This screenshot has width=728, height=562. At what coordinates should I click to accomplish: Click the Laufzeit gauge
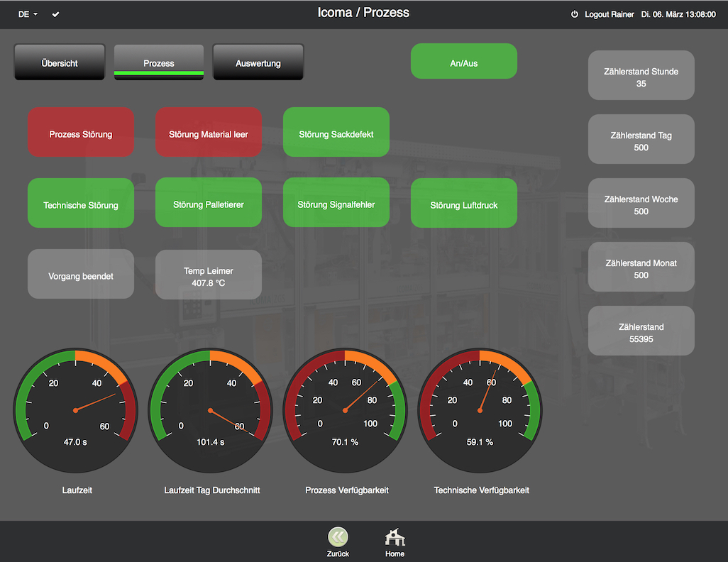click(76, 410)
